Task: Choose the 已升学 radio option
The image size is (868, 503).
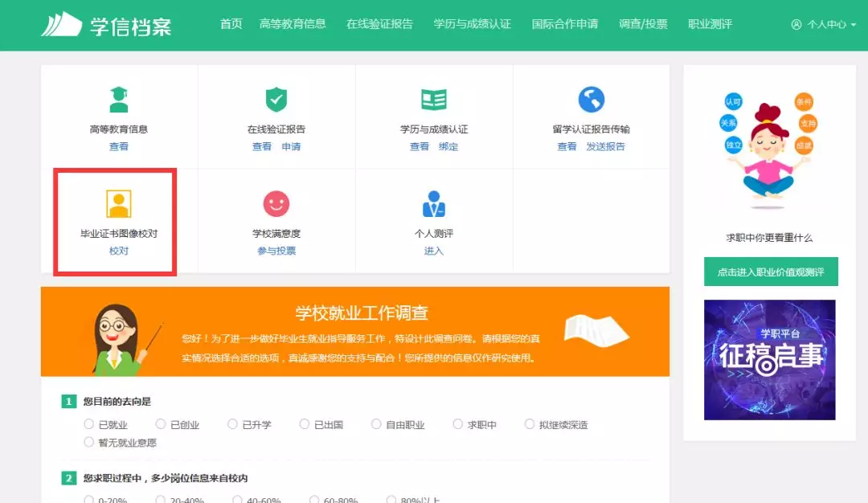Action: 233,424
